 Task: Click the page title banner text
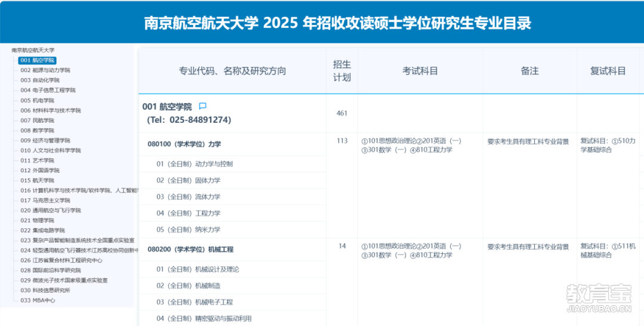point(338,23)
